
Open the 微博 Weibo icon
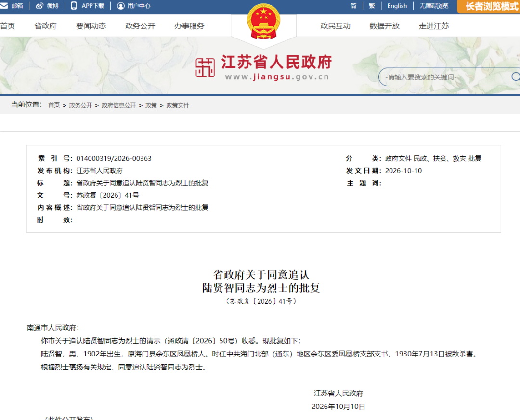tap(39, 6)
